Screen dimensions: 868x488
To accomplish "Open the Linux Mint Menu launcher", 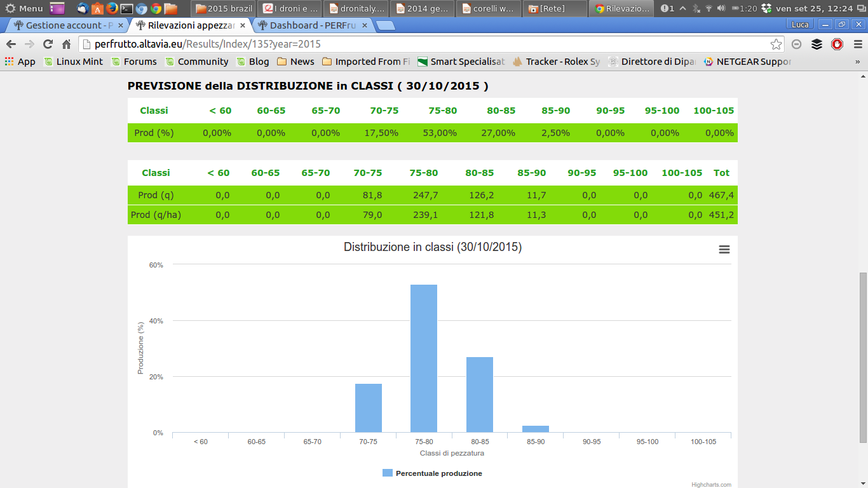I will pyautogui.click(x=24, y=8).
